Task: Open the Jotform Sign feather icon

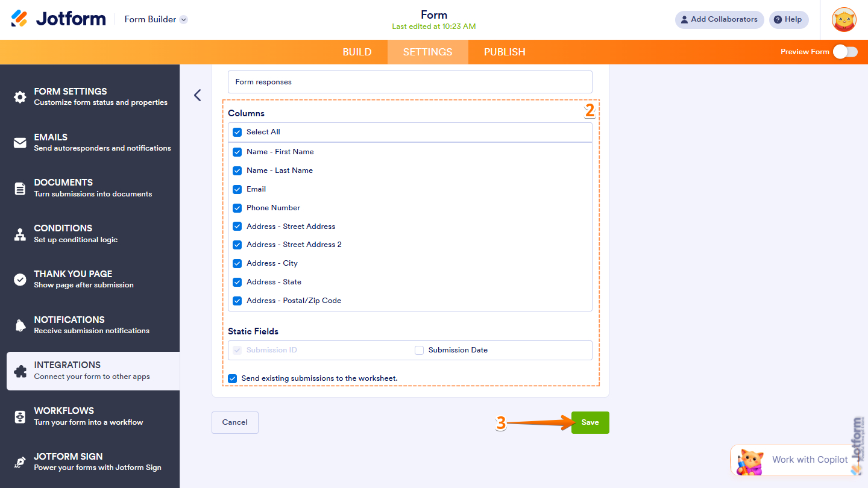Action: [x=19, y=461]
